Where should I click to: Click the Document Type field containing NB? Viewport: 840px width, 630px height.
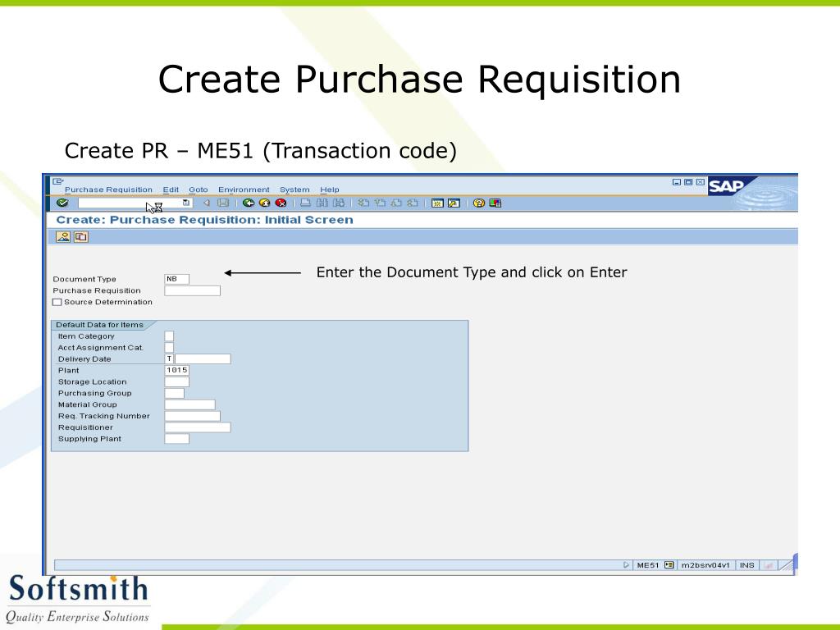(177, 279)
